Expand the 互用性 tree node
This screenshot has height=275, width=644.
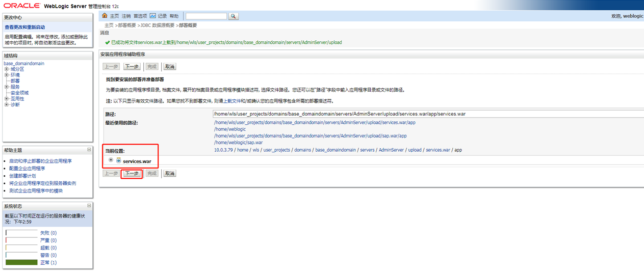7,99
